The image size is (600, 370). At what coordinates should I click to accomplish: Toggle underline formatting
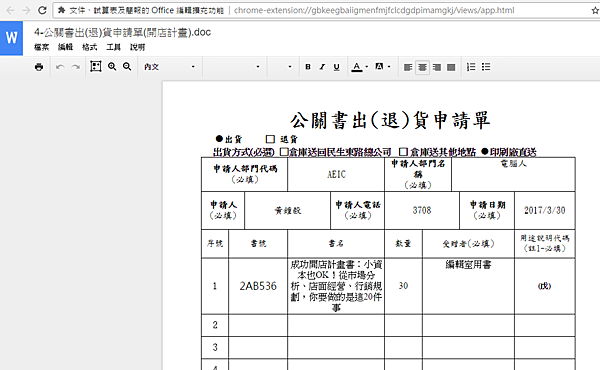tap(336, 67)
